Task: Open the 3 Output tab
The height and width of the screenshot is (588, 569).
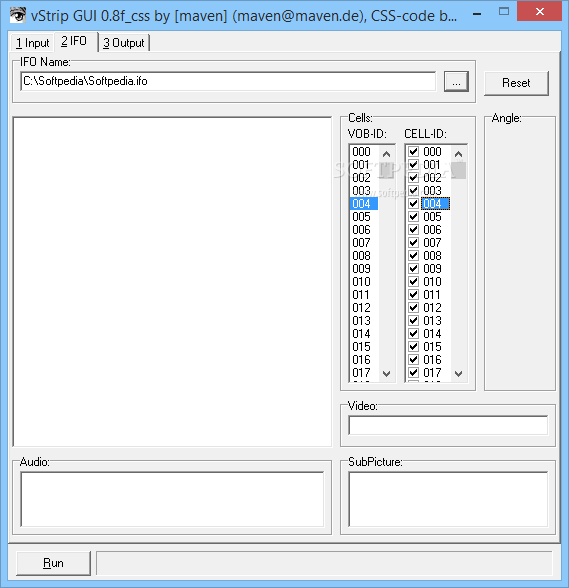Action: pyautogui.click(x=124, y=43)
